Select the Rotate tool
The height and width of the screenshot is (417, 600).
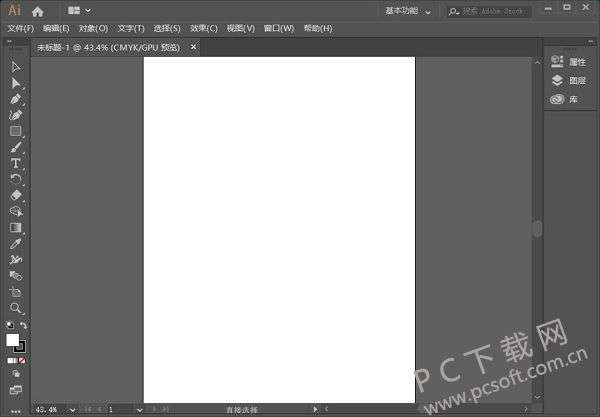click(x=15, y=179)
